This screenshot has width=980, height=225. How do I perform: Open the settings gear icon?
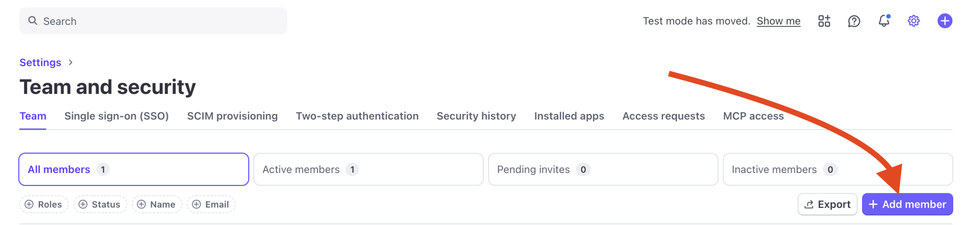point(913,21)
